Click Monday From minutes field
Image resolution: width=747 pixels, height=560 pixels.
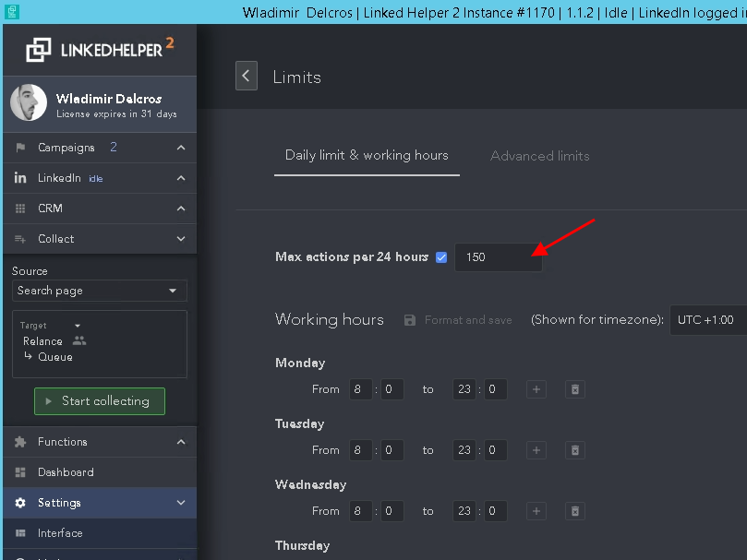pos(392,389)
